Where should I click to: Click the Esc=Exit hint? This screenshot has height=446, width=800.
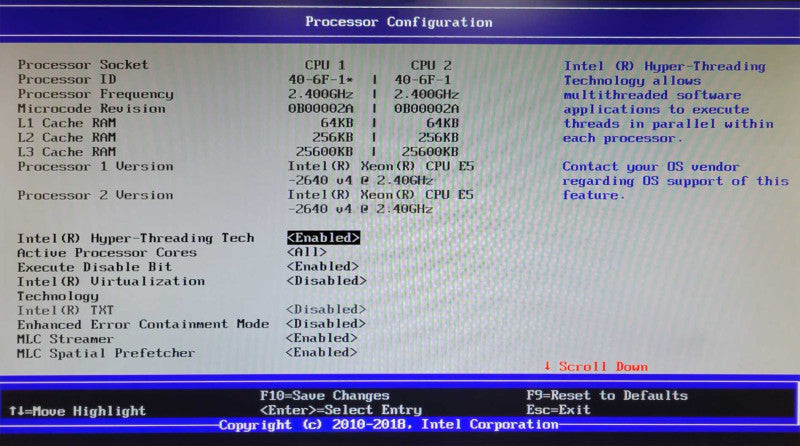pyautogui.click(x=559, y=410)
